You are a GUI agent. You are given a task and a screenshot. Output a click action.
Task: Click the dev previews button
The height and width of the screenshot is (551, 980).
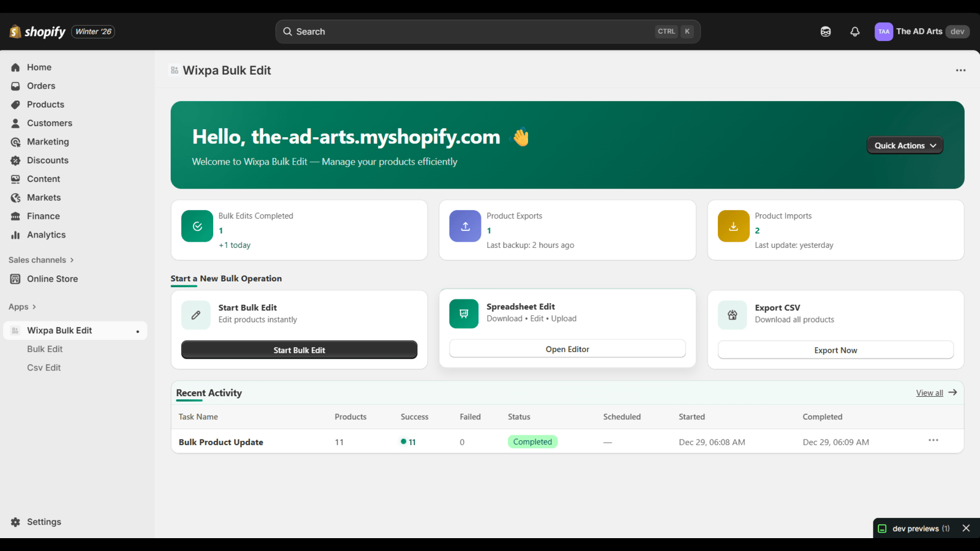point(914,529)
